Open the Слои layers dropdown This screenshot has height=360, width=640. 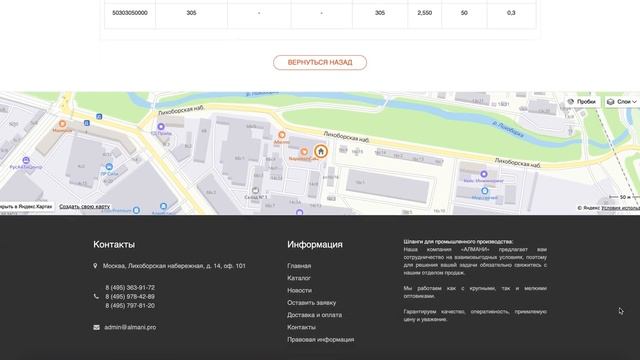pyautogui.click(x=621, y=102)
